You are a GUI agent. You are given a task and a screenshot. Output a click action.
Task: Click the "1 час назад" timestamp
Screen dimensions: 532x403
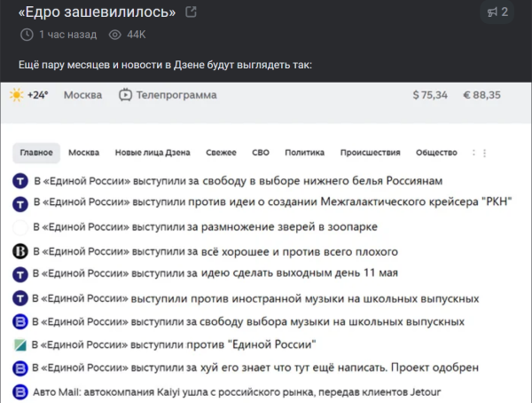(68, 35)
